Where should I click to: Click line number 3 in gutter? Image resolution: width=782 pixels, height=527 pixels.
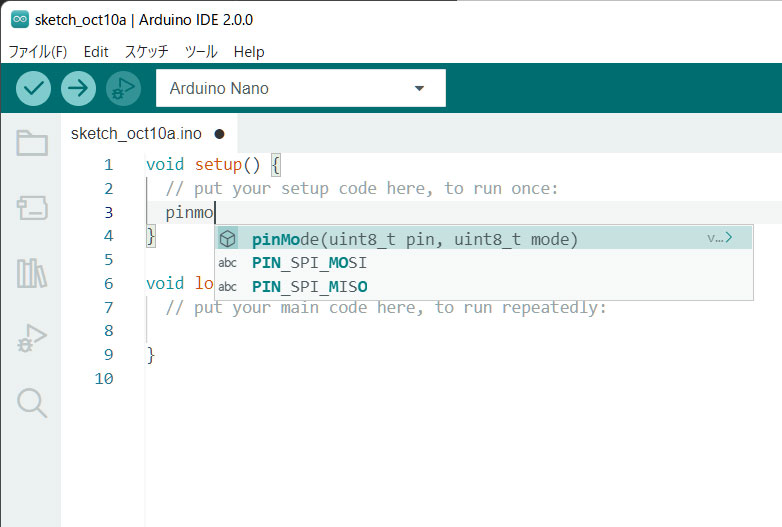tap(109, 212)
